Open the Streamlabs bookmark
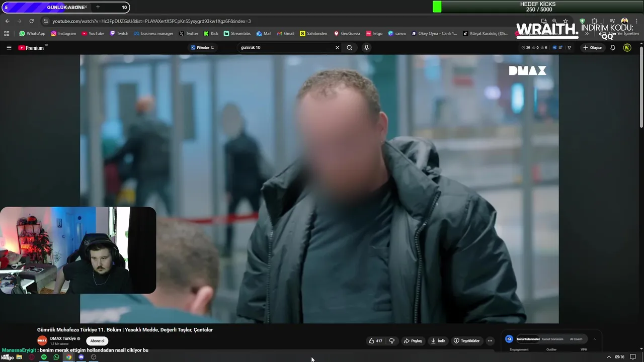The image size is (644, 362). click(x=237, y=34)
